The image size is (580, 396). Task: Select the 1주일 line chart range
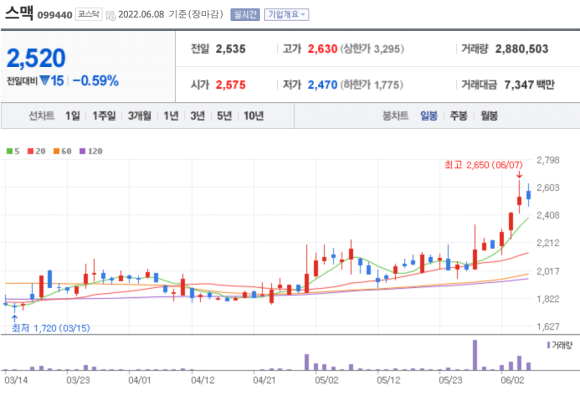[104, 116]
